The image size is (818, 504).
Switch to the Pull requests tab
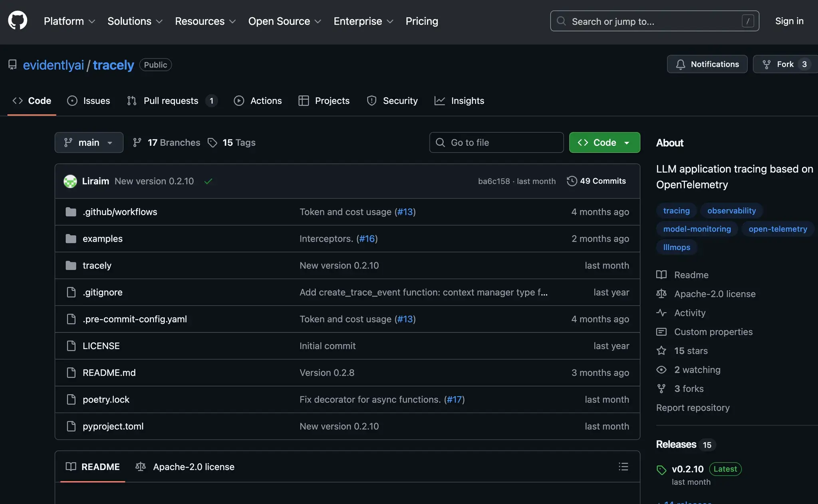click(171, 101)
